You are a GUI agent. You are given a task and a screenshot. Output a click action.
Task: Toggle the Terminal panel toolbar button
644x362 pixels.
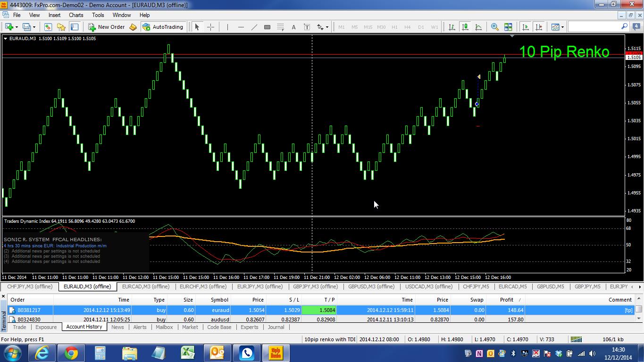pos(75,27)
